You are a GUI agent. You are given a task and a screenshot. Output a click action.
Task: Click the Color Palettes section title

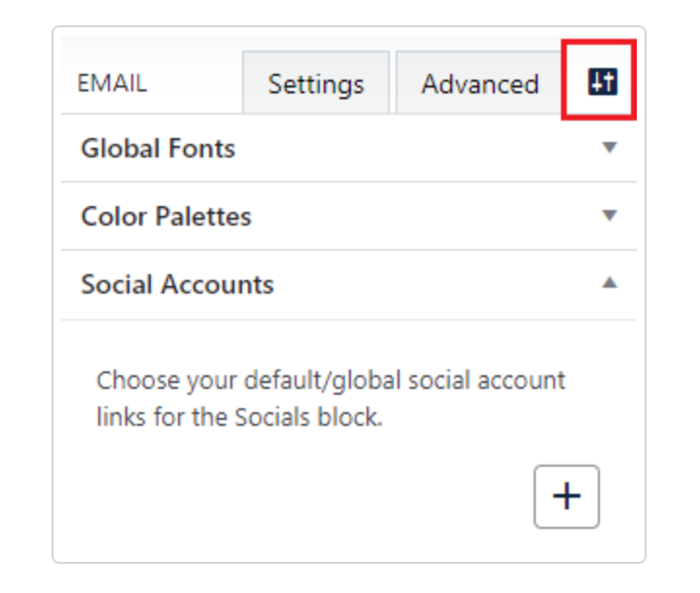(166, 217)
